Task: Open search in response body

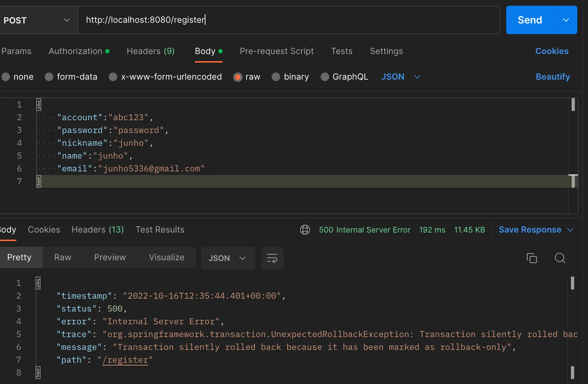Action: point(560,258)
